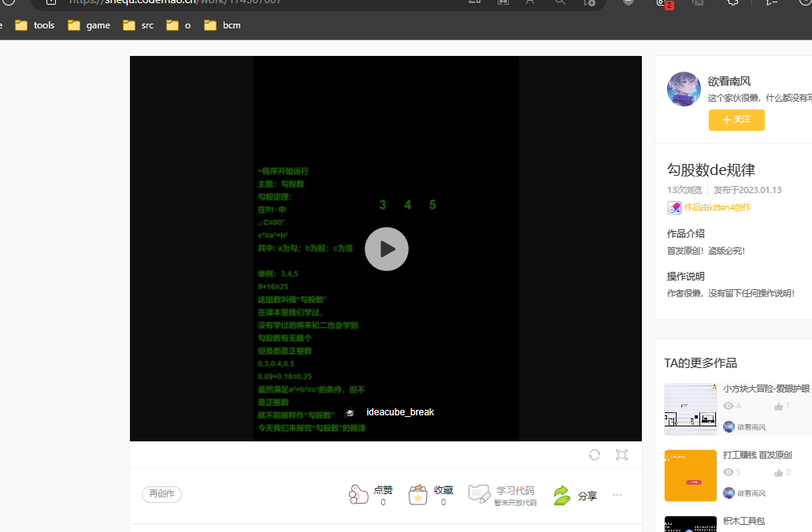Image resolution: width=812 pixels, height=532 pixels.
Task: Open the orange 打工赚钱 work thumbnail
Action: 690,475
